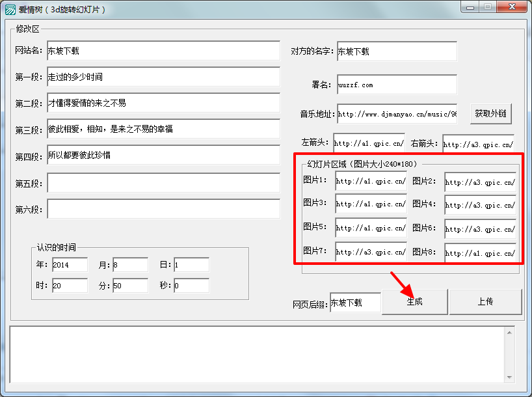Focus the 左箭头 URL field

369,143
